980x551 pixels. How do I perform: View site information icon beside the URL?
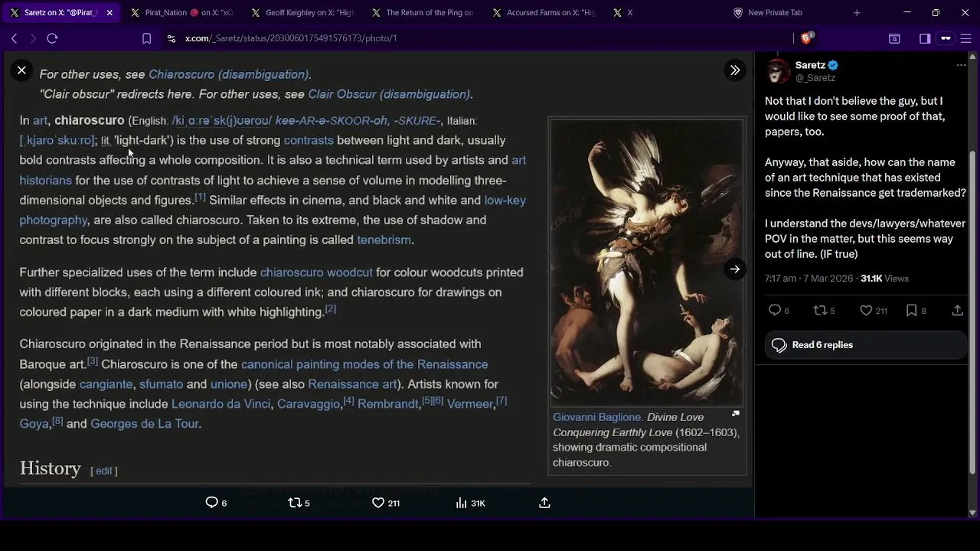coord(171,38)
